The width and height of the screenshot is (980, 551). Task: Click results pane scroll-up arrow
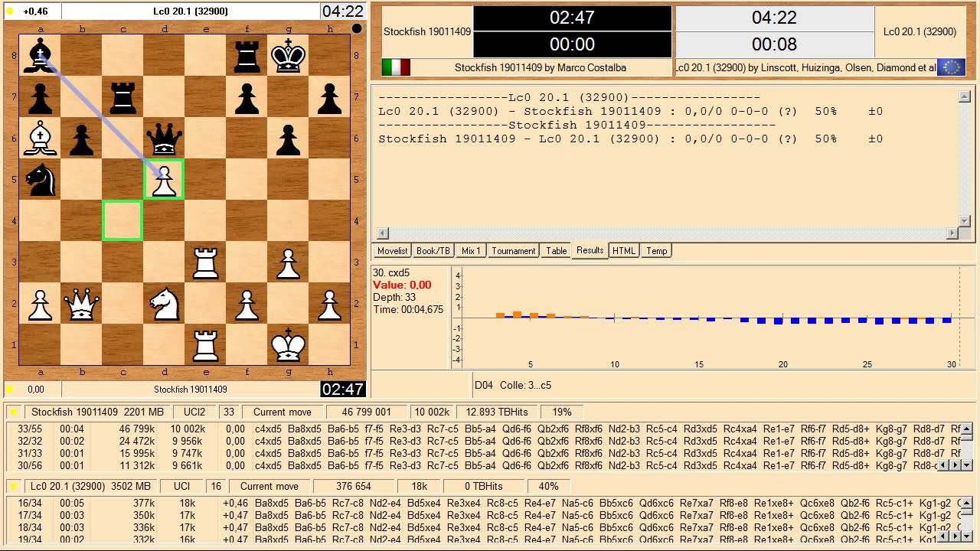point(965,96)
